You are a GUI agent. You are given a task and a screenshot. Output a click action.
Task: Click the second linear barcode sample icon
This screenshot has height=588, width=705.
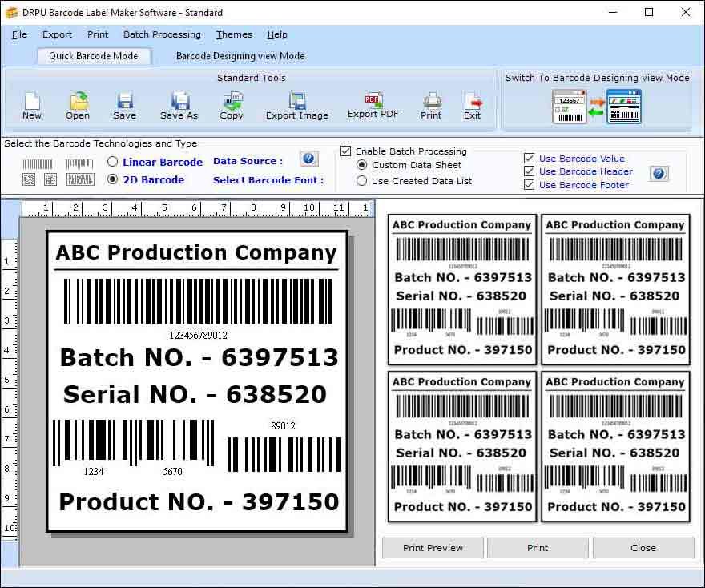click(79, 164)
